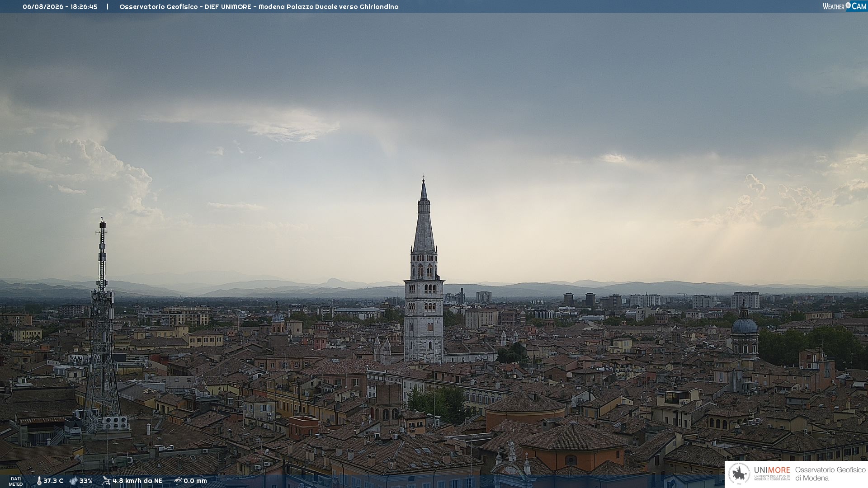Viewport: 868px width, 488px height.
Task: Click the rain umbrella icon
Action: (178, 481)
